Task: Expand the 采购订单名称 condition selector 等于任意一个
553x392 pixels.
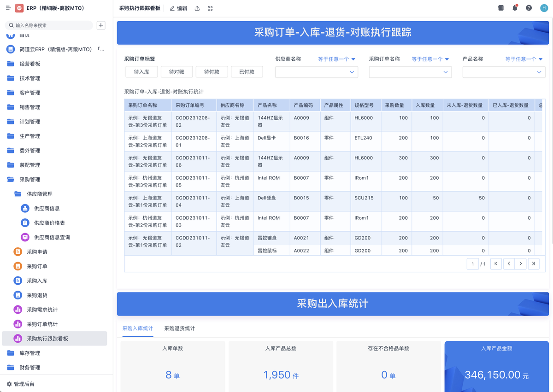Action: (430, 59)
